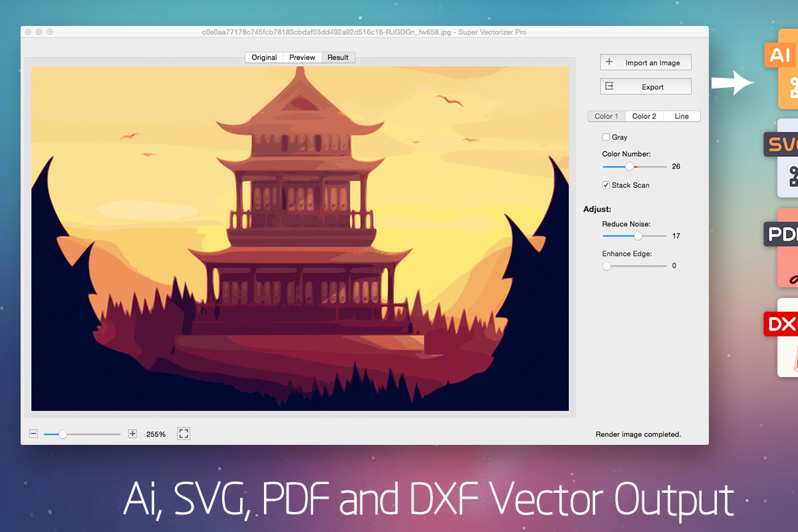Switch to the Preview view tab
The image size is (798, 532).
pyautogui.click(x=302, y=57)
